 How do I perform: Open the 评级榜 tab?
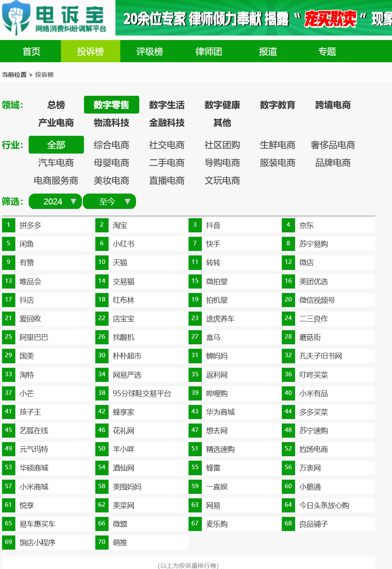(150, 51)
